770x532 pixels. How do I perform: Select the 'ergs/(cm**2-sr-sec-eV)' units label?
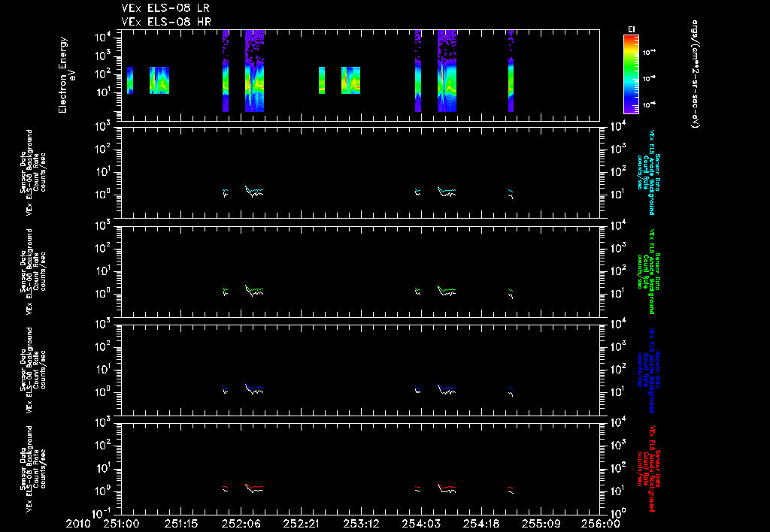point(695,74)
